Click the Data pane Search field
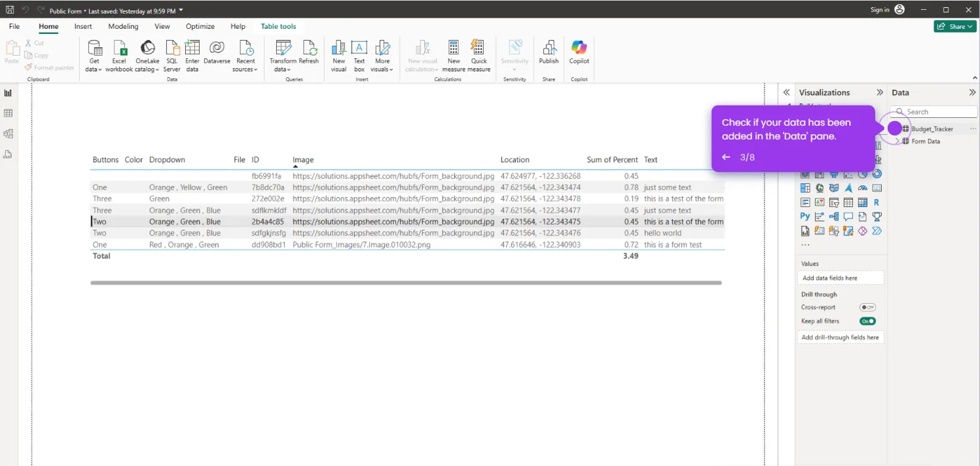980x466 pixels. [934, 112]
